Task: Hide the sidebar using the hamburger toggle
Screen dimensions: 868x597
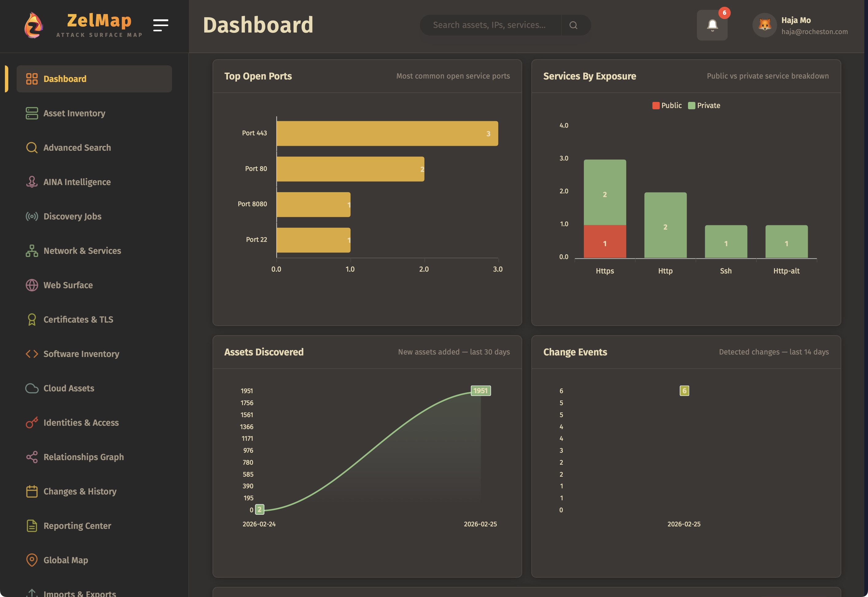Action: pos(161,25)
